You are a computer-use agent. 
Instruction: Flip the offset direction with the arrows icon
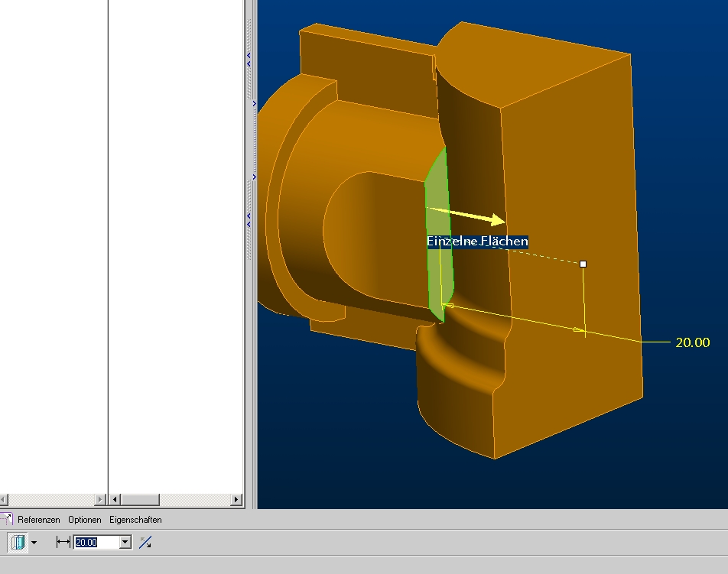click(145, 542)
